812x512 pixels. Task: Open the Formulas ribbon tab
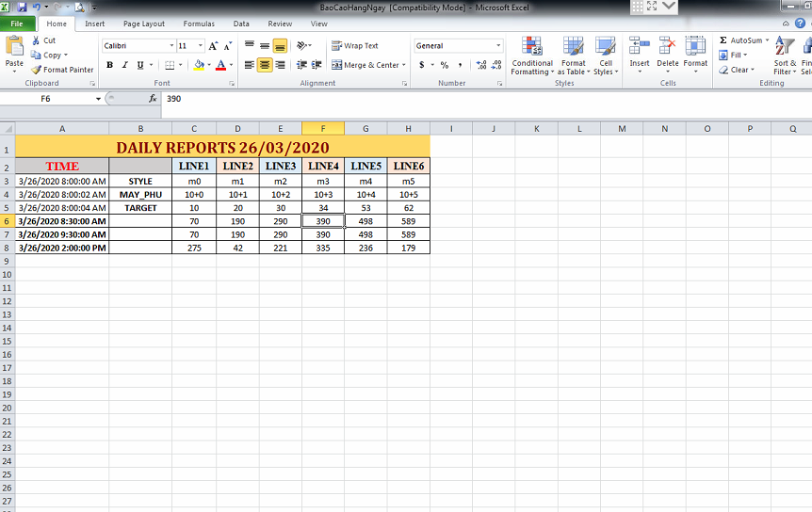[x=199, y=24]
